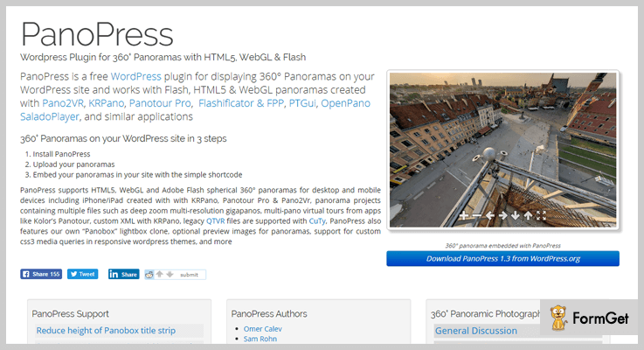Open the KRPano link
Screen dimensions: 644x350
[x=106, y=103]
